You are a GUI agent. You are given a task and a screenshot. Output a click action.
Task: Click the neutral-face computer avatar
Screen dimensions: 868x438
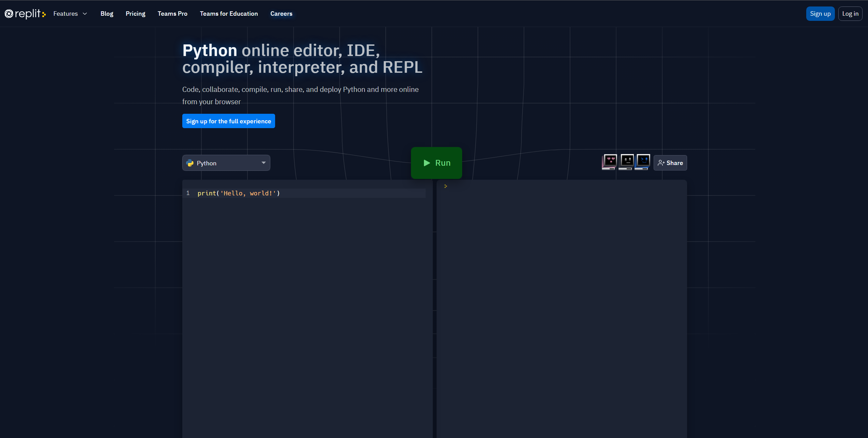(x=626, y=162)
